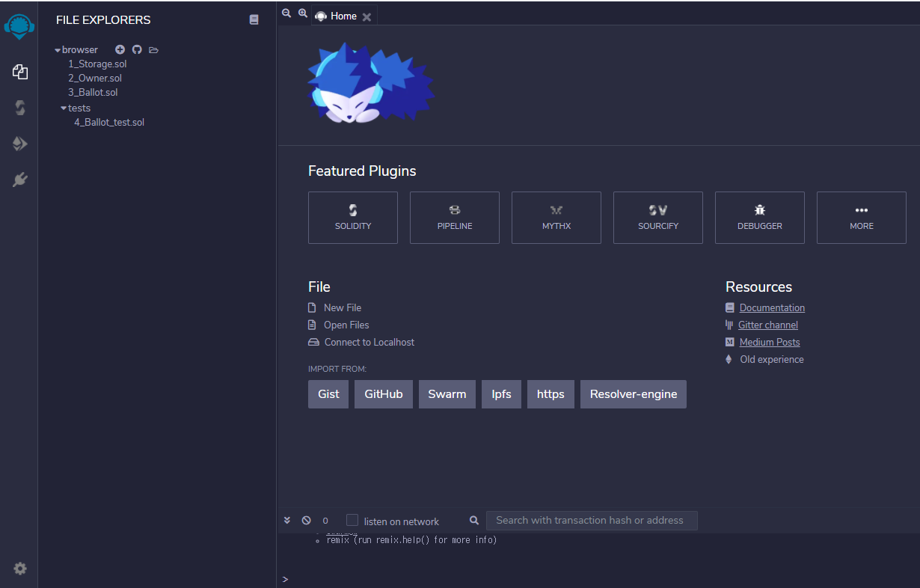The image size is (920, 588).
Task: Clear console with the ban icon
Action: click(306, 520)
